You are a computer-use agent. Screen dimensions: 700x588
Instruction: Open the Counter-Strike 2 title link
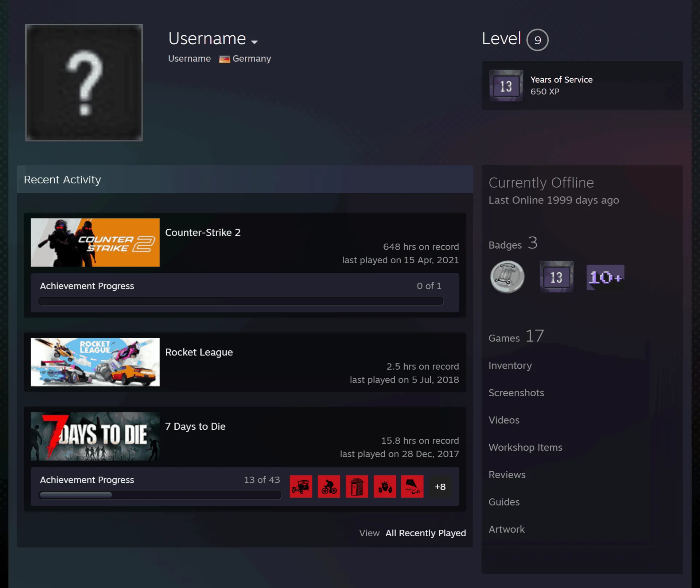203,233
